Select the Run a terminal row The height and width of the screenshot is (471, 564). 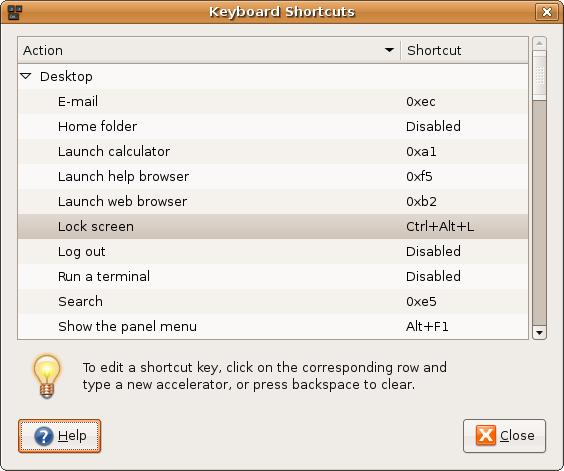pyautogui.click(x=273, y=276)
